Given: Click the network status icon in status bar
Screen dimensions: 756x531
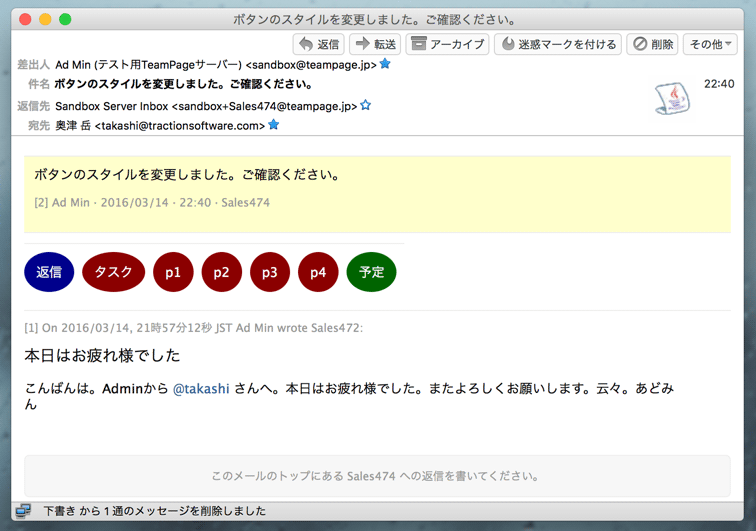Looking at the screenshot, I should click(x=23, y=511).
